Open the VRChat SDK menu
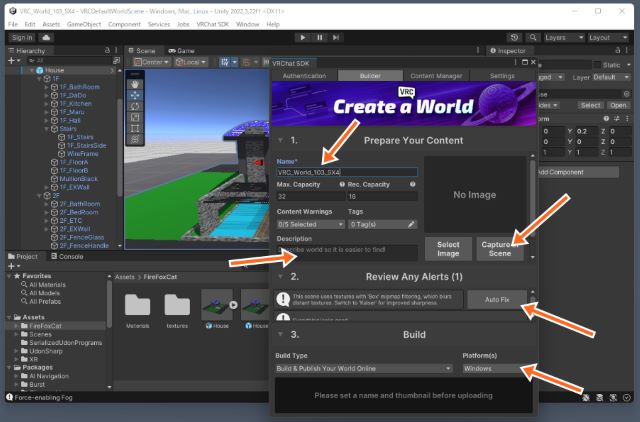The height and width of the screenshot is (422, 640). [x=212, y=24]
